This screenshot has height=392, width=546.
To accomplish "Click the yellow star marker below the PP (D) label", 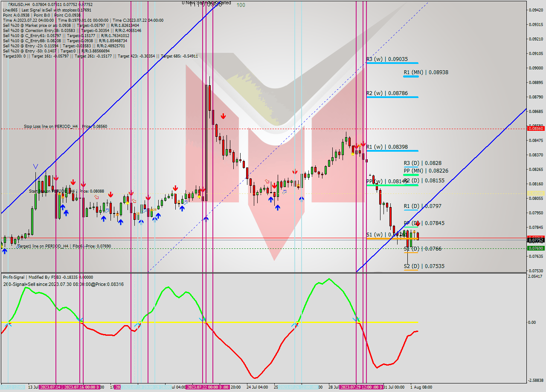I will pyautogui.click(x=414, y=231).
